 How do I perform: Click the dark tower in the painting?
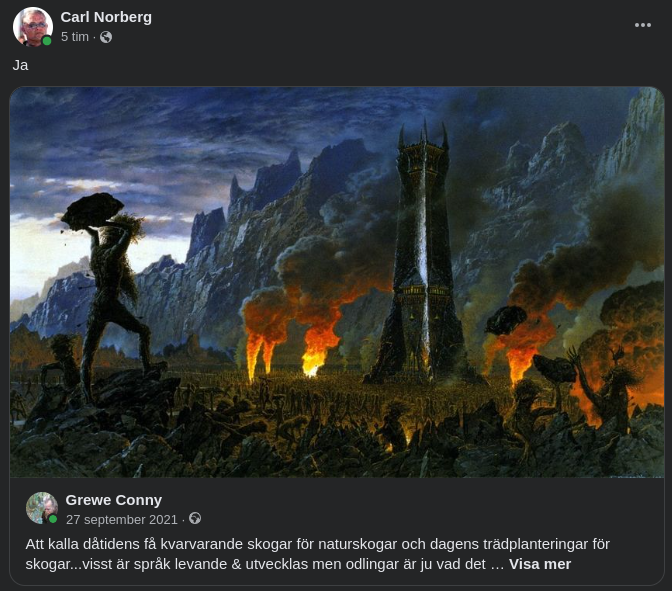click(x=423, y=257)
